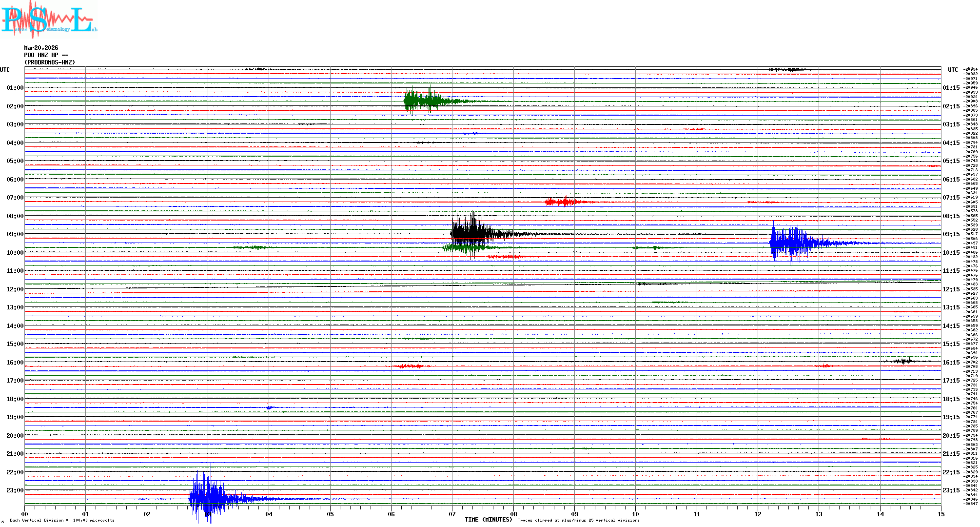Viewport: 980px width, 527px height.
Task: Click the Mar20,2026 date label
Action: tap(41, 48)
